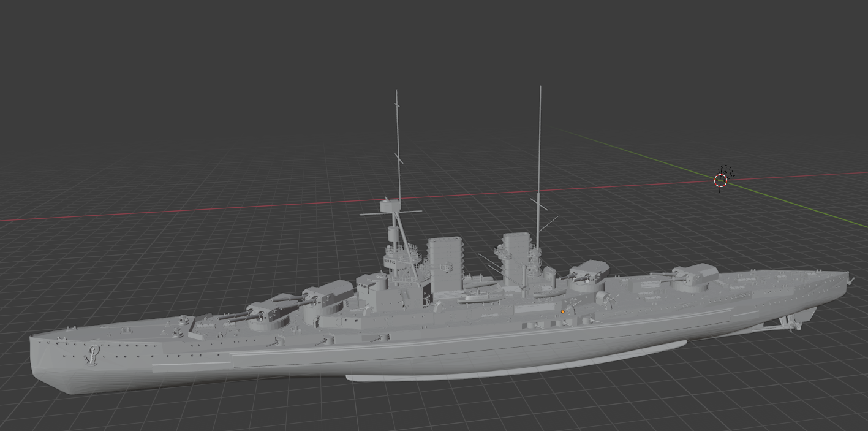This screenshot has width=868, height=431.
Task: Select the orange object origin point
Action: (x=562, y=312)
